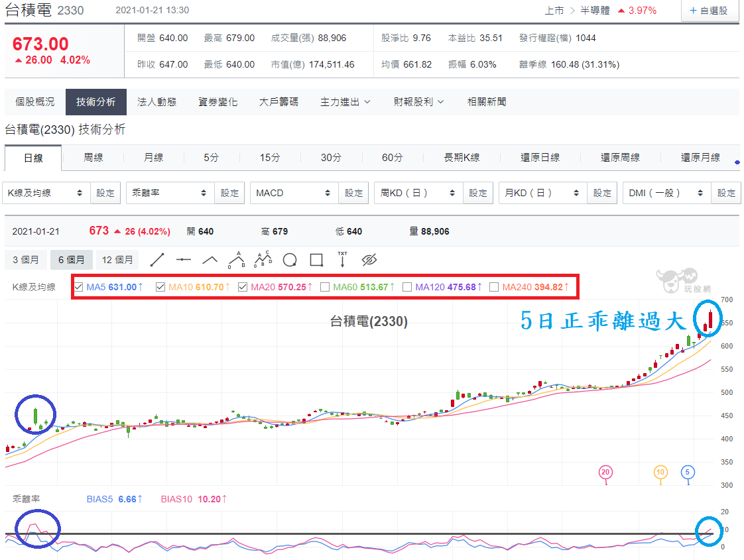Open the K線及均線 indicator dropdown

[46, 193]
